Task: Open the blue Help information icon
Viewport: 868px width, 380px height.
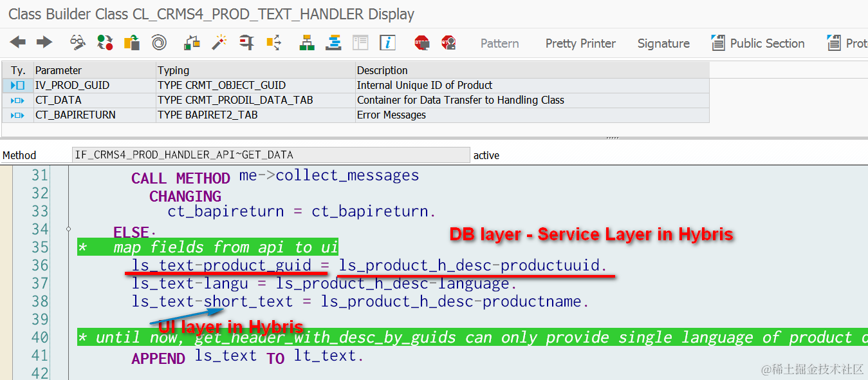Action: click(x=387, y=43)
